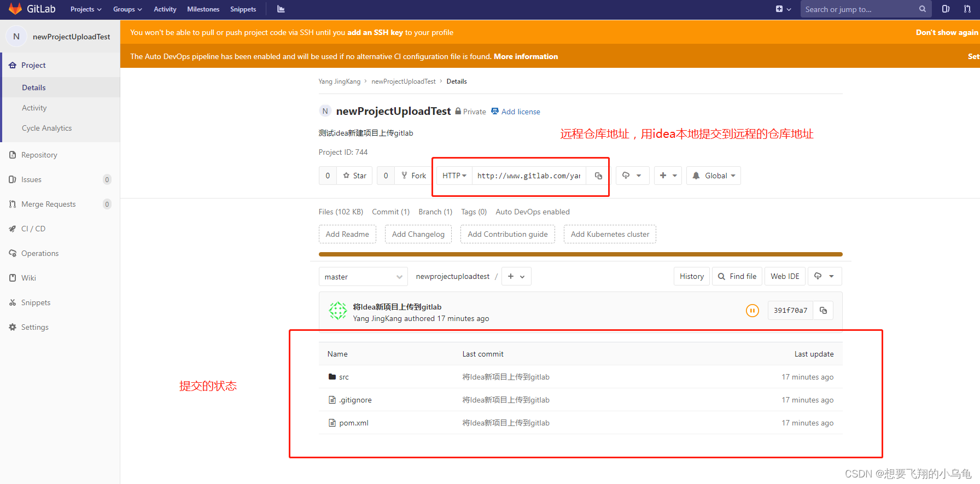
Task: Click the repository languages color bar
Action: (x=580, y=254)
